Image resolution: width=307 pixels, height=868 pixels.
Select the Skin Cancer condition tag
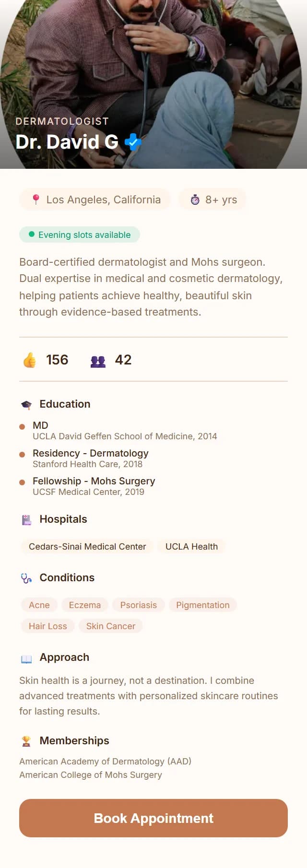(x=111, y=626)
